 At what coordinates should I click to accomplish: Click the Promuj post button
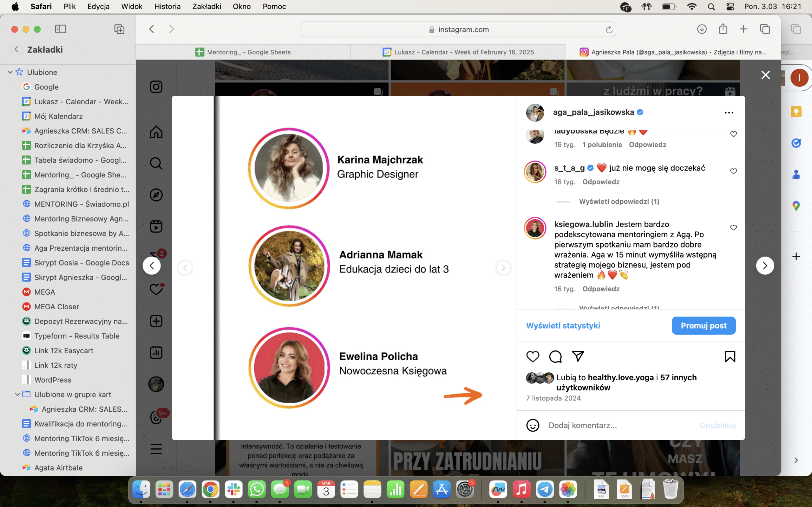703,326
